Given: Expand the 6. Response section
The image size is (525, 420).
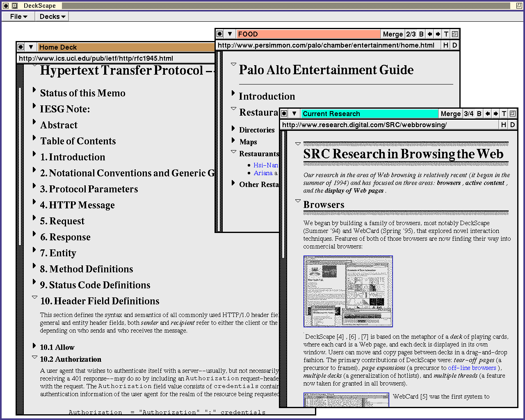Looking at the screenshot, I should 34,234.
